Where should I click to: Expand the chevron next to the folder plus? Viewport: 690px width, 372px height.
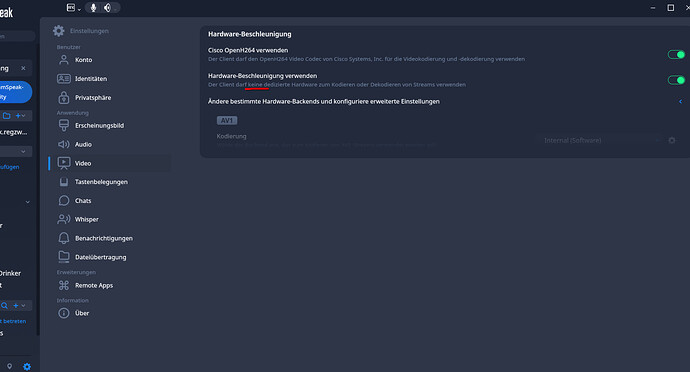coord(24,116)
